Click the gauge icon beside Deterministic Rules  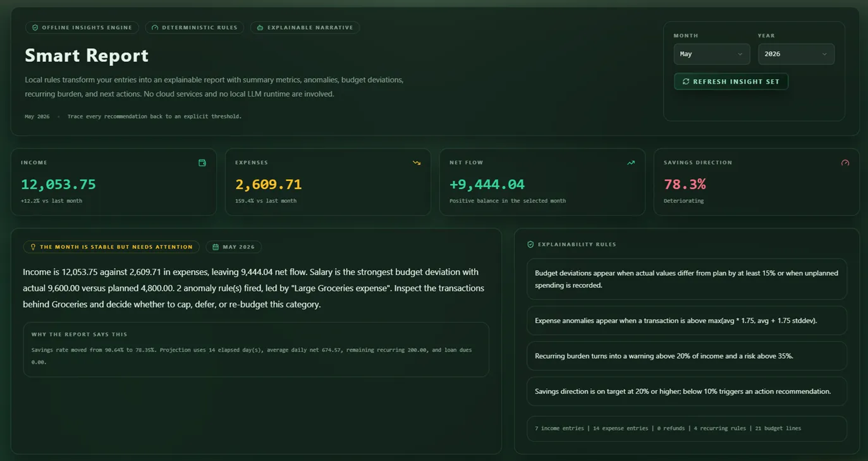pos(155,28)
